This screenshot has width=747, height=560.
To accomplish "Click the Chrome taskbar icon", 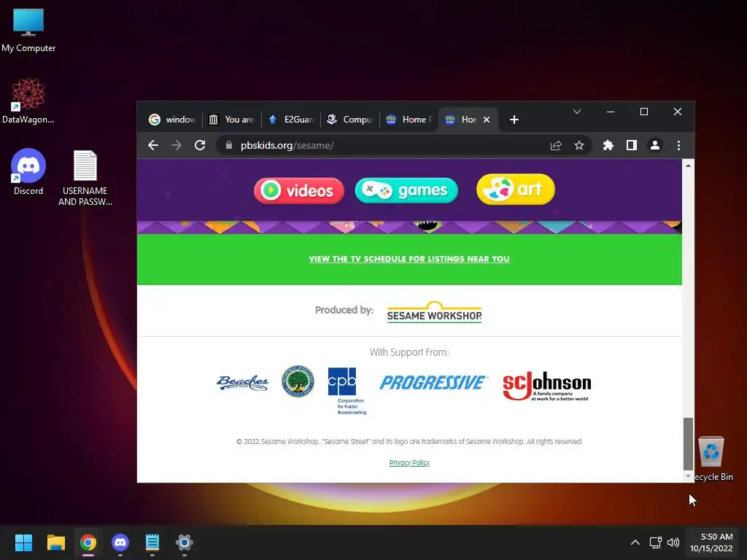I will click(88, 542).
